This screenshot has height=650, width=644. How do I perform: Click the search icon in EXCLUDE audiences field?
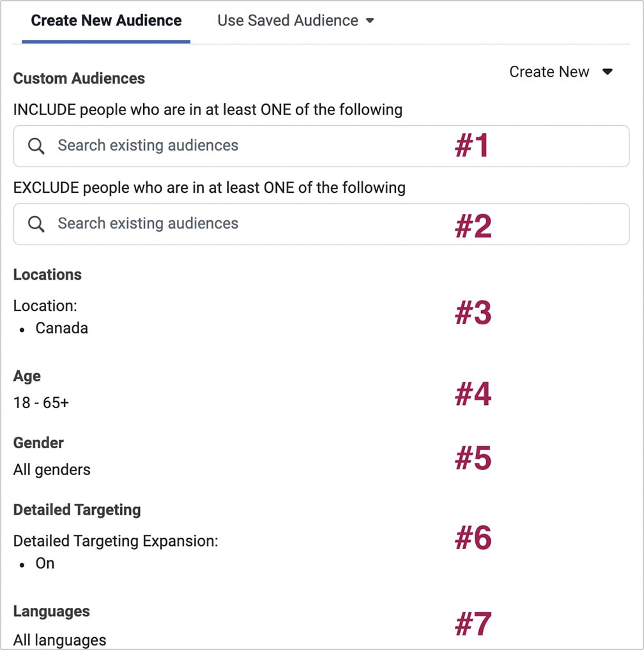point(36,224)
